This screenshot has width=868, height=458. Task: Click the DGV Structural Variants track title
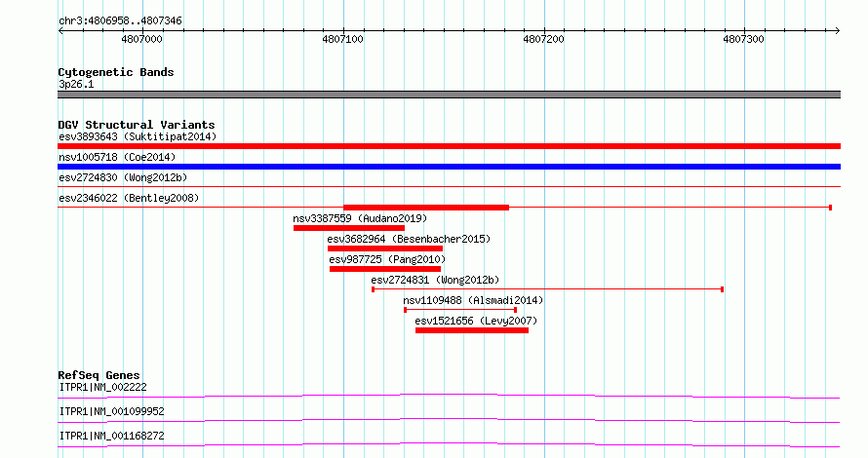tap(137, 125)
